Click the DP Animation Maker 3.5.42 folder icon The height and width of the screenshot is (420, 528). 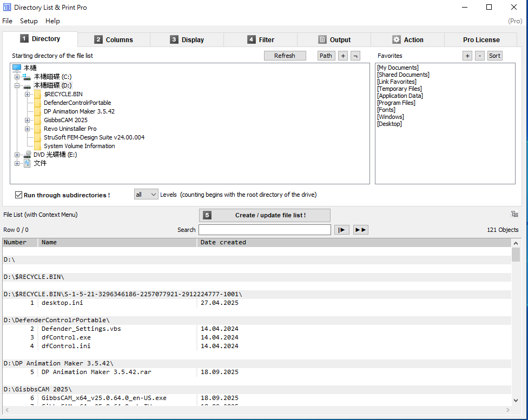tap(37, 111)
